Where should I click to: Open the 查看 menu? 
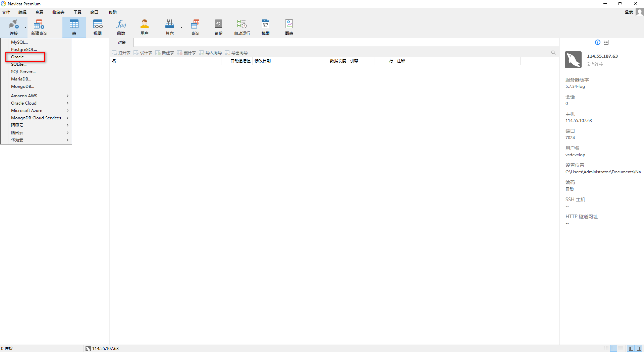point(39,12)
